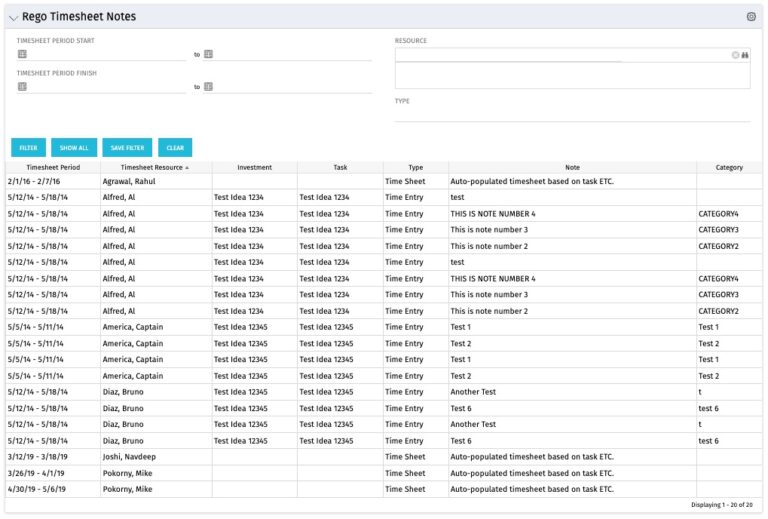Sort by Task column header

click(x=340, y=167)
